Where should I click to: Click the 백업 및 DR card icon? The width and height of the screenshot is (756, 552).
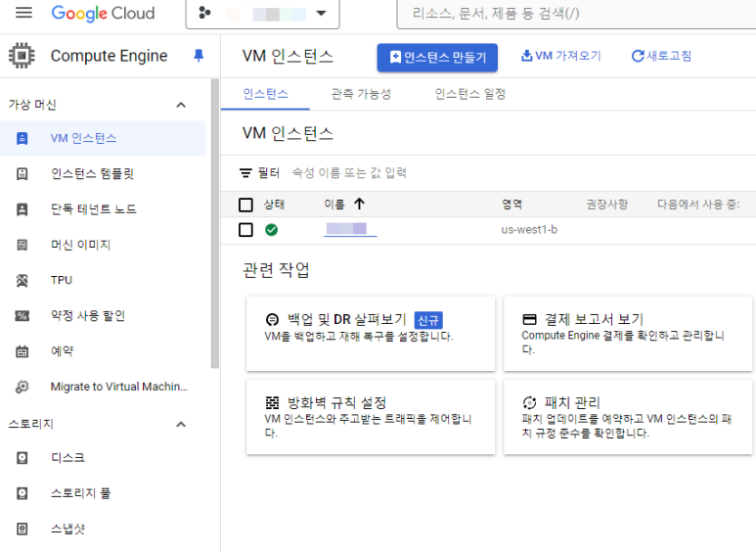pyautogui.click(x=273, y=319)
